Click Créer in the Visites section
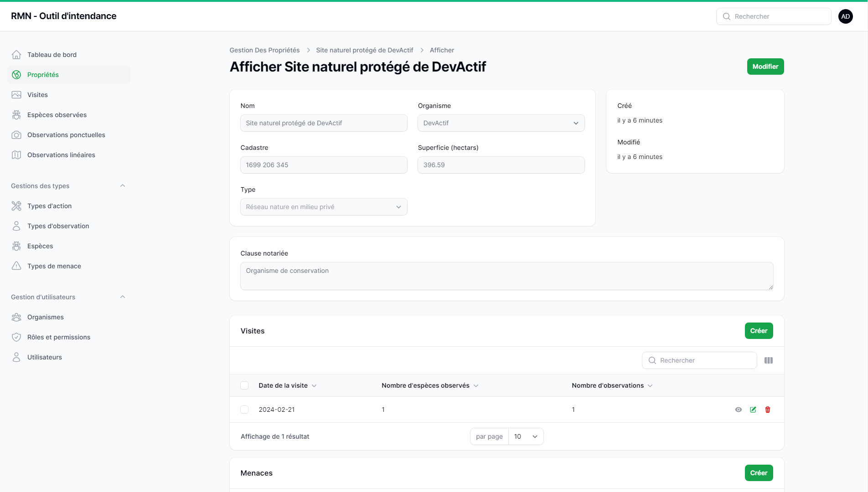Image resolution: width=868 pixels, height=492 pixels. click(x=759, y=331)
